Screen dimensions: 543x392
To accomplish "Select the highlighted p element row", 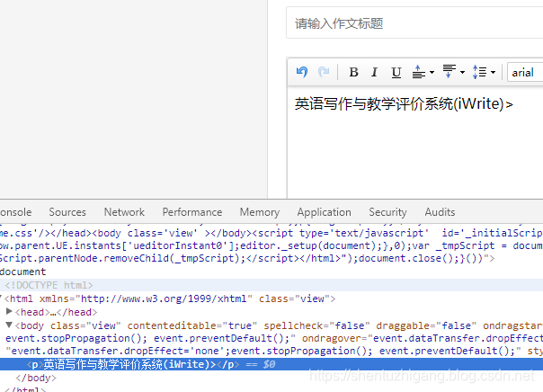I will (x=271, y=364).
